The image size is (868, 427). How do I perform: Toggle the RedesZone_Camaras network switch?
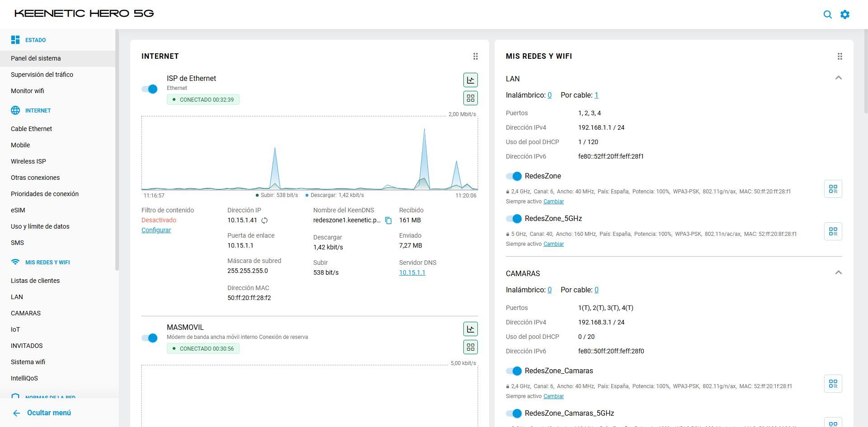point(514,371)
